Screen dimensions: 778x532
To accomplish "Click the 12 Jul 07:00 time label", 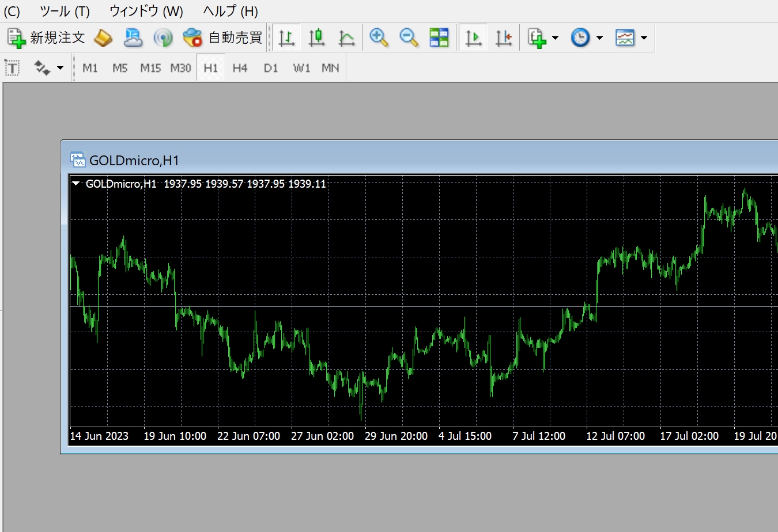I will pos(615,436).
